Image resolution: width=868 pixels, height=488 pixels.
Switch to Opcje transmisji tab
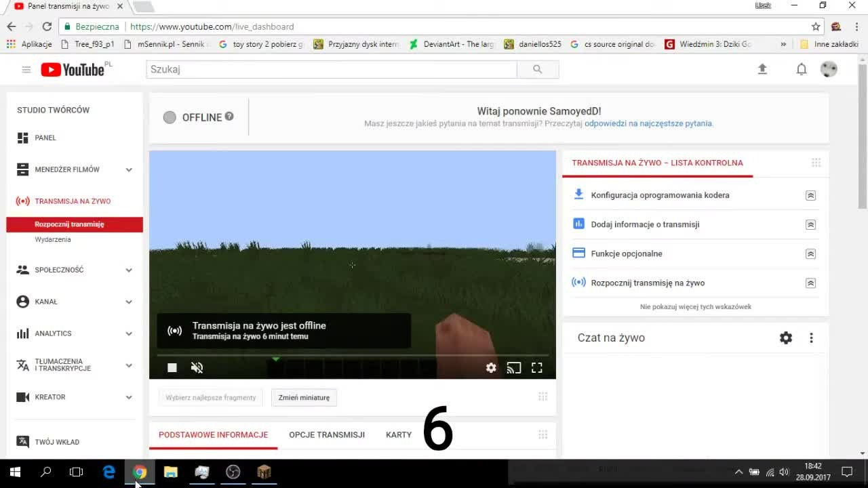click(x=327, y=434)
